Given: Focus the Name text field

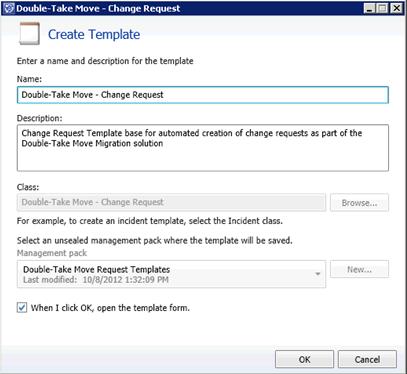Looking at the screenshot, I should click(x=203, y=95).
